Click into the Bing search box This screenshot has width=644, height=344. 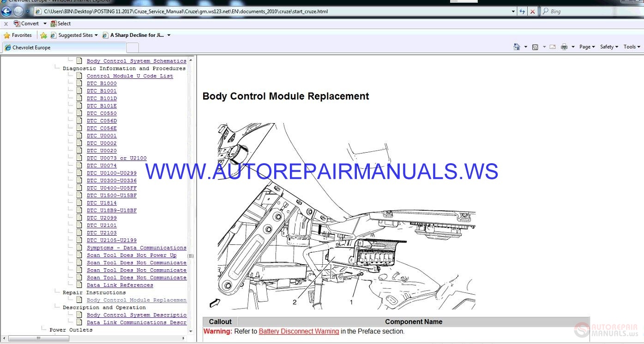[x=593, y=11]
